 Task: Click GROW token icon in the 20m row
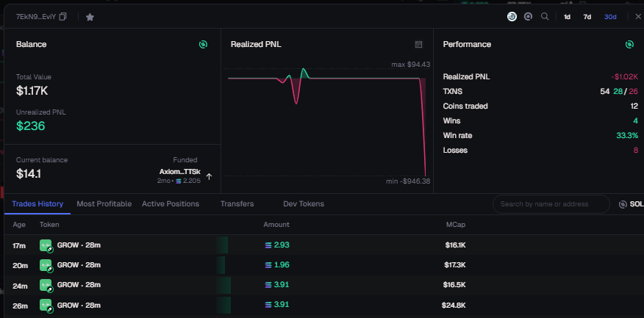click(46, 265)
